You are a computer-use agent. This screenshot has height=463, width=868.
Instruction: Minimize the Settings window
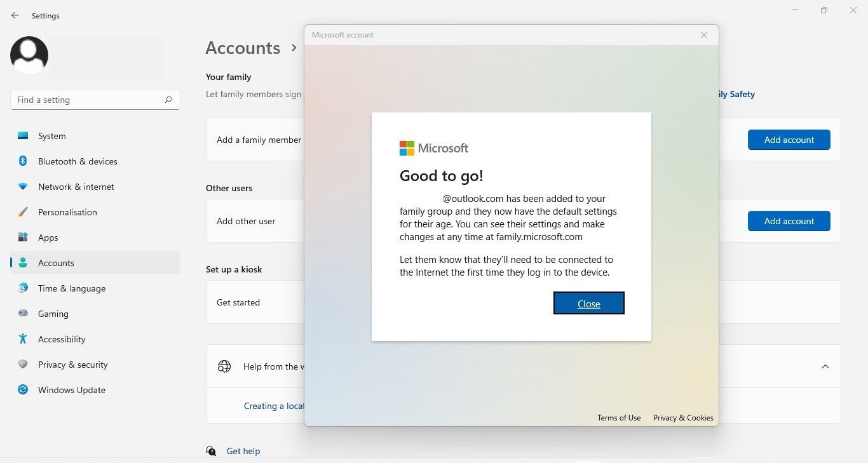(x=795, y=10)
